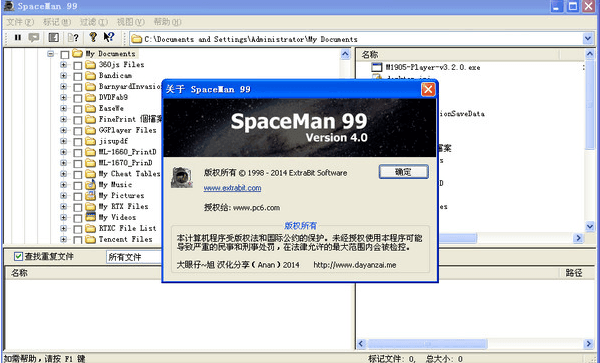Click the astronaut icon in About dialog

pyautogui.click(x=182, y=177)
